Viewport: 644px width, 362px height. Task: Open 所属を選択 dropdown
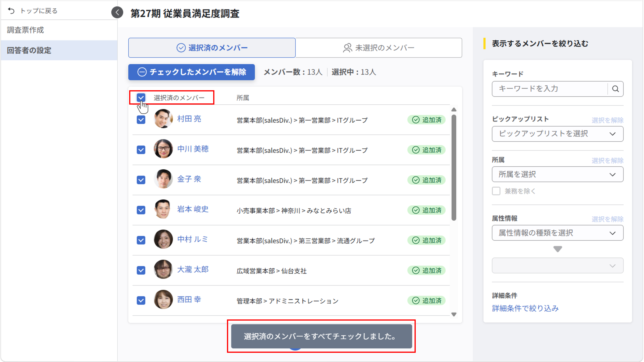point(557,174)
